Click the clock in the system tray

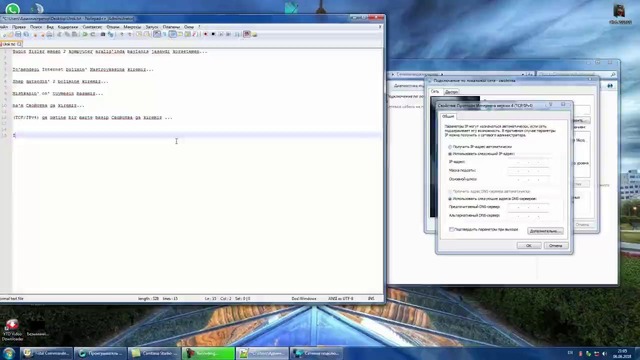(622, 353)
